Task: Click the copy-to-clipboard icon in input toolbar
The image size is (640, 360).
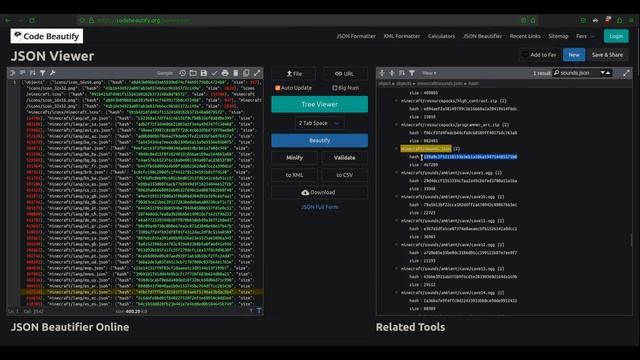Action: (x=246, y=73)
